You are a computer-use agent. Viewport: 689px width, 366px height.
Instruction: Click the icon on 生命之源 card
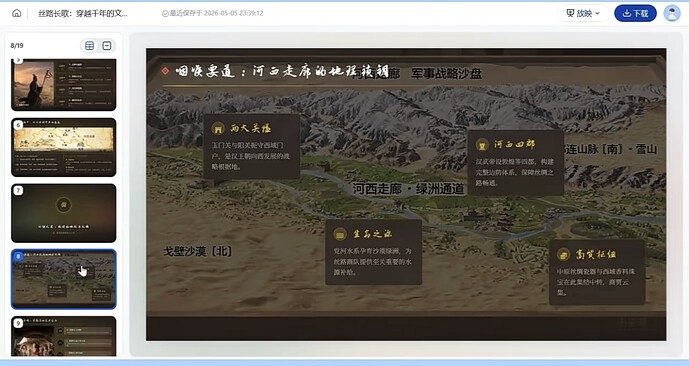(x=340, y=235)
